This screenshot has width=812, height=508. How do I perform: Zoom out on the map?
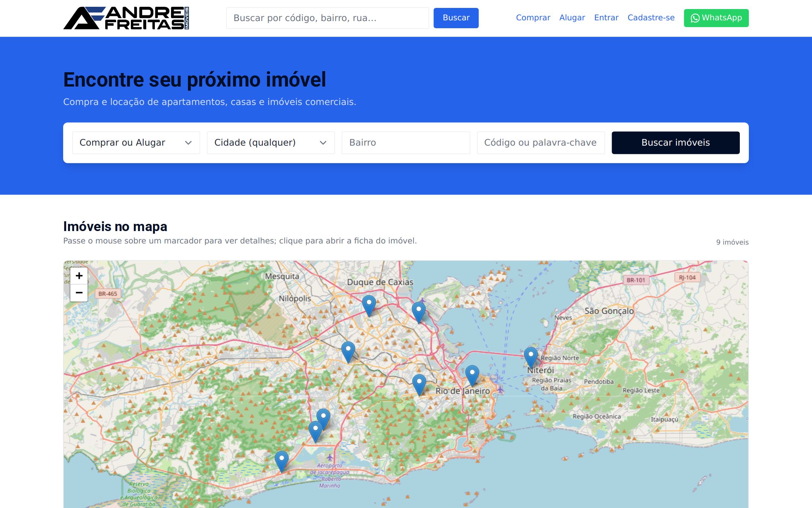[x=79, y=293]
